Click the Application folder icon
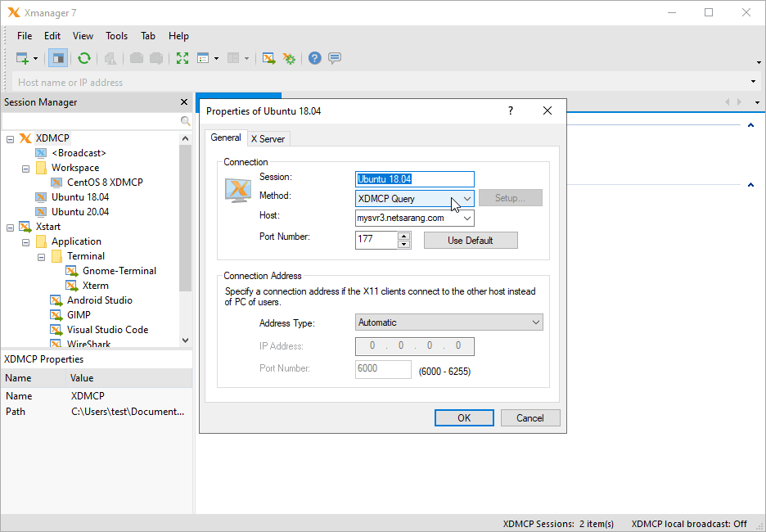 pos(42,241)
